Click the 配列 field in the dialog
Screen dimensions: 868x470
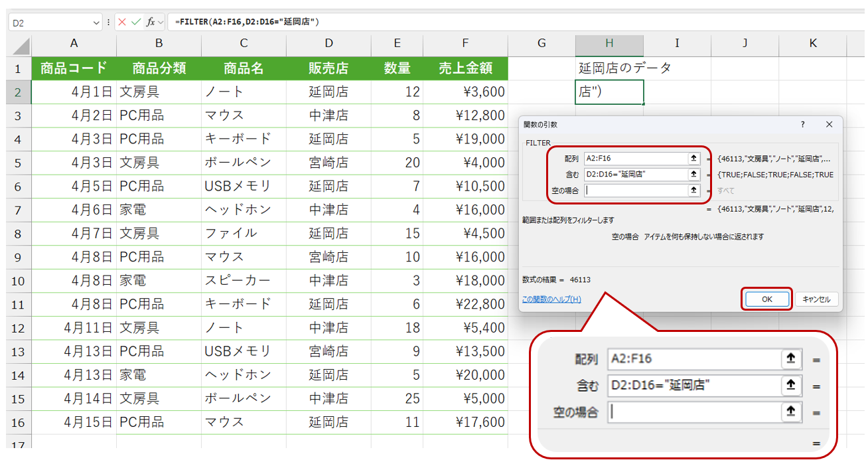point(636,159)
